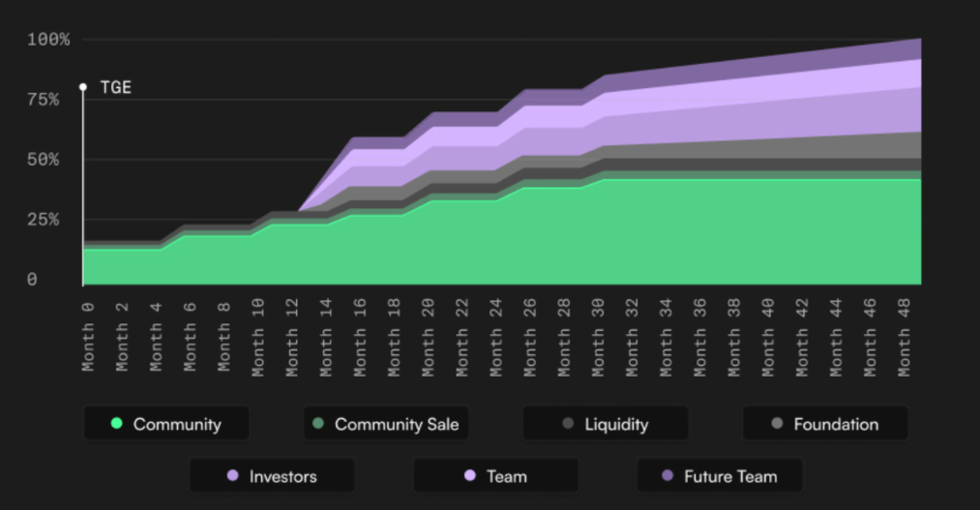Toggle the Liquidity legend button

[x=606, y=424]
